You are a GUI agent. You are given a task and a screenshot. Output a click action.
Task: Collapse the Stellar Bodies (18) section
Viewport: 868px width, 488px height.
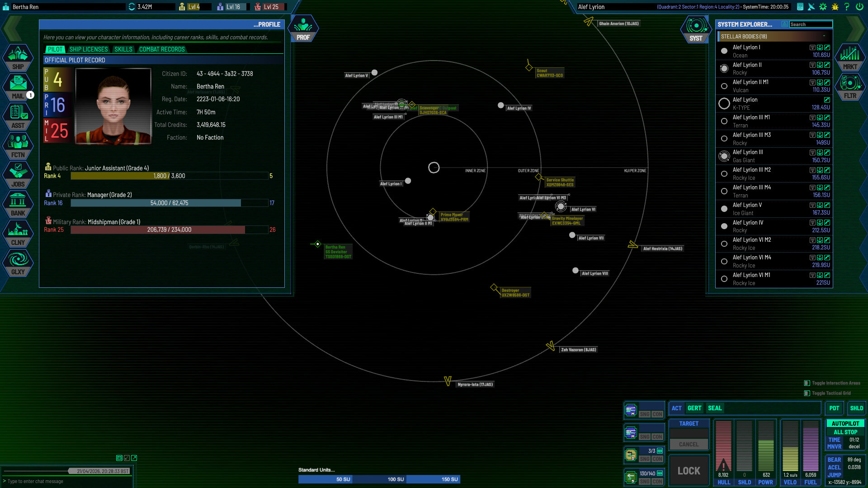(824, 37)
